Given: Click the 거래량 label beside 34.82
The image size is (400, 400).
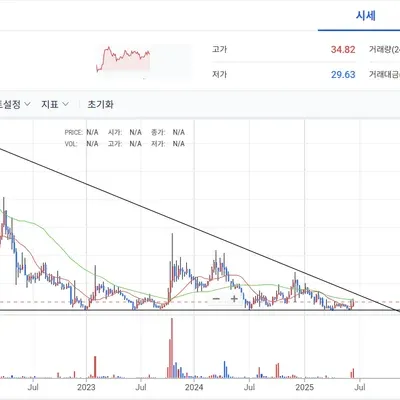Looking at the screenshot, I should tap(384, 50).
